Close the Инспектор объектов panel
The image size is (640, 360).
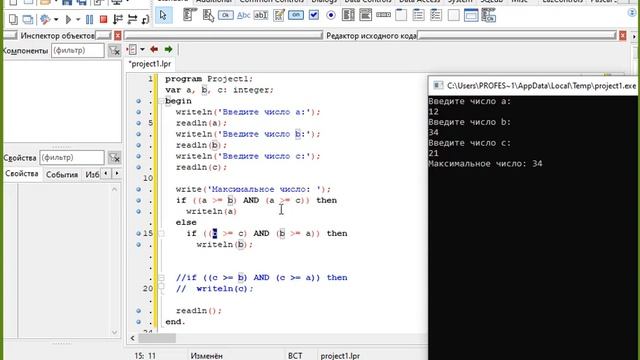coord(118,36)
